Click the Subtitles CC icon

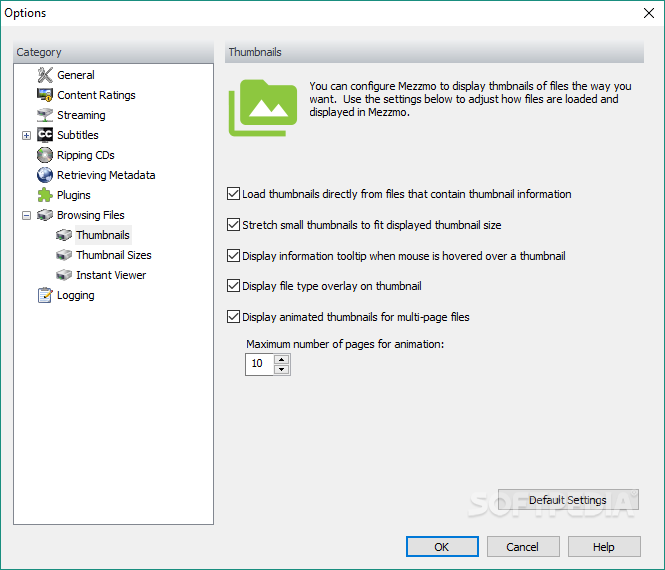45,135
